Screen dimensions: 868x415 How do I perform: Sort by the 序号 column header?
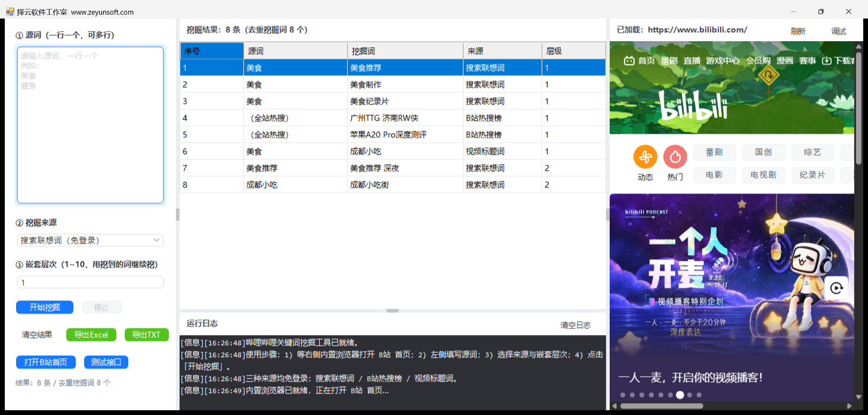tap(212, 51)
